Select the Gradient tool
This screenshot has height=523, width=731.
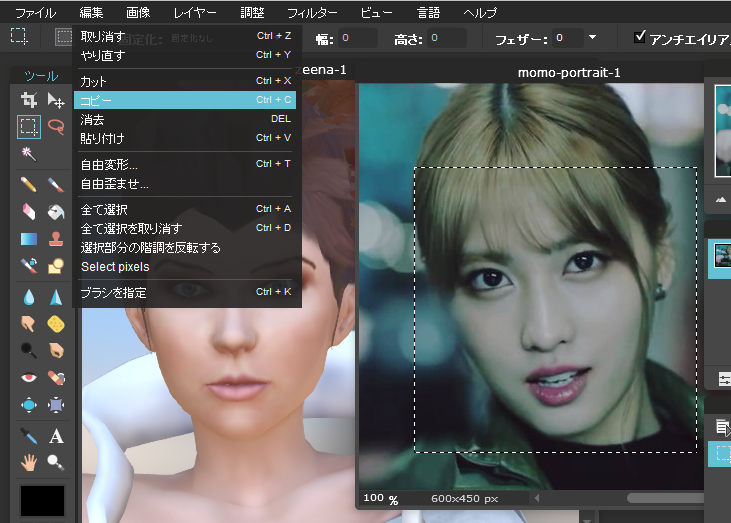tap(29, 239)
